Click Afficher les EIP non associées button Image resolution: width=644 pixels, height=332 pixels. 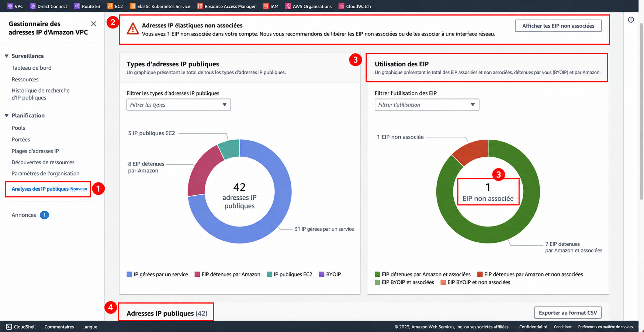tap(558, 26)
